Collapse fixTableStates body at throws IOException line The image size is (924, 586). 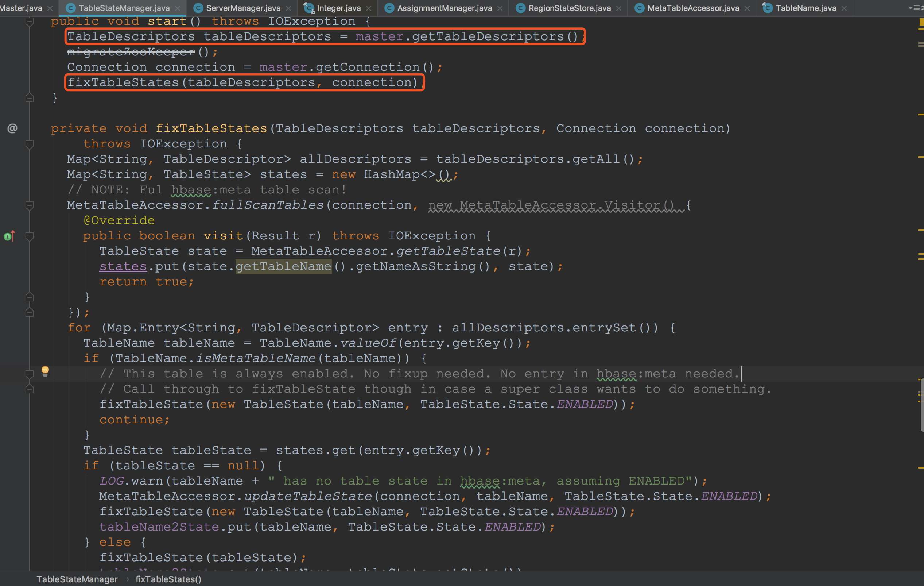tap(29, 144)
